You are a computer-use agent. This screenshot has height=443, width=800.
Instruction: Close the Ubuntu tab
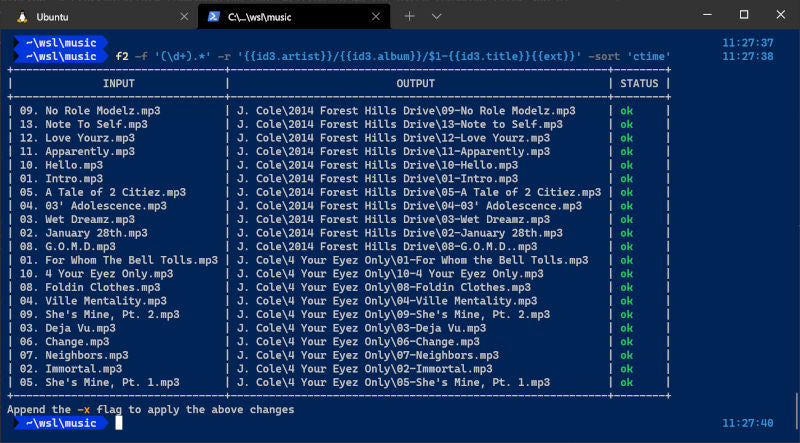182,17
